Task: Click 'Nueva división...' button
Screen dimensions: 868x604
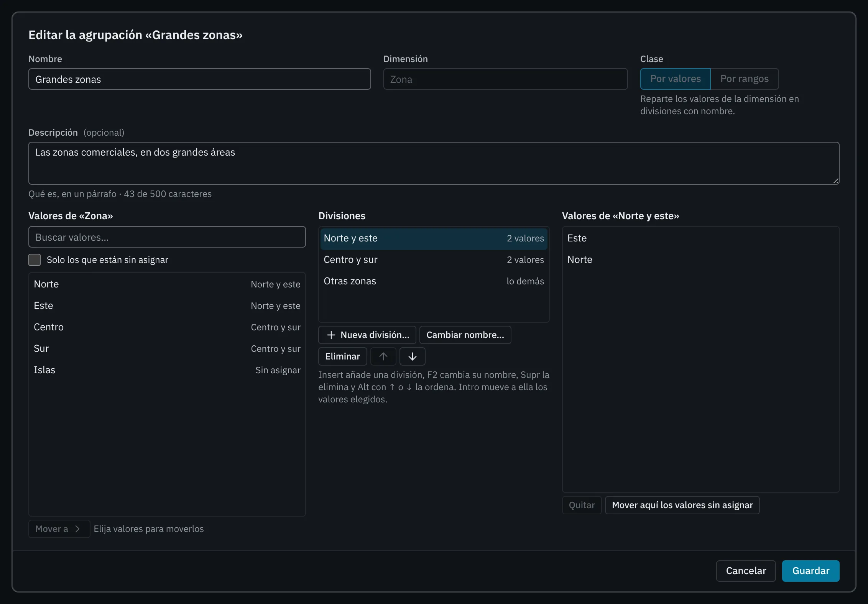Action: [367, 335]
